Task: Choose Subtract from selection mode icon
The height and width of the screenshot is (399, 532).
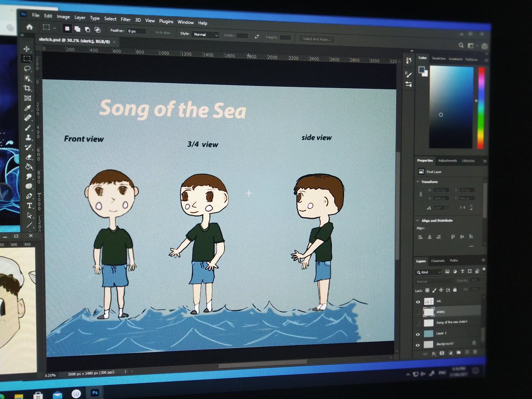Action: coord(87,30)
